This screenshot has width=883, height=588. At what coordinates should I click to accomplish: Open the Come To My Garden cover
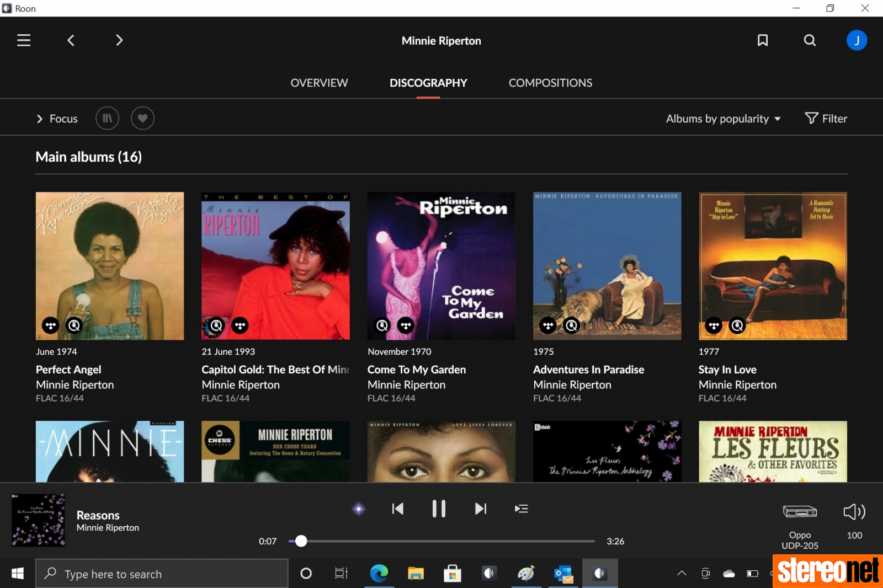point(441,266)
